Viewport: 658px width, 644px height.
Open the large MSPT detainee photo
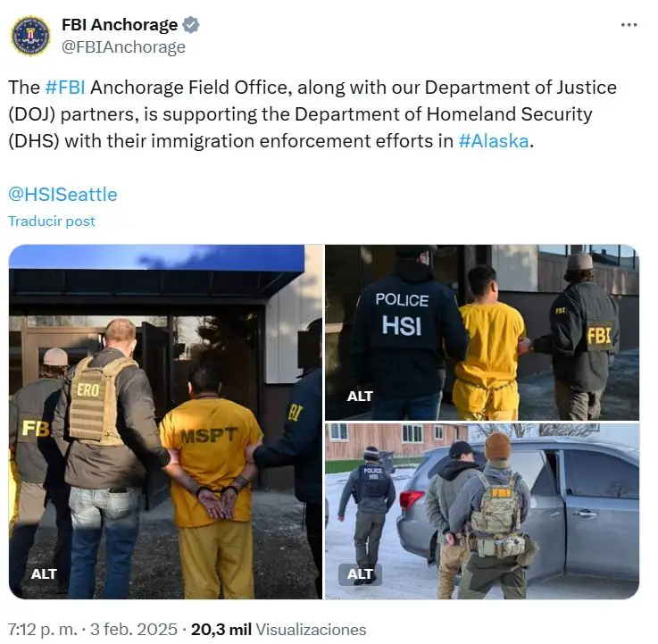(x=165, y=422)
